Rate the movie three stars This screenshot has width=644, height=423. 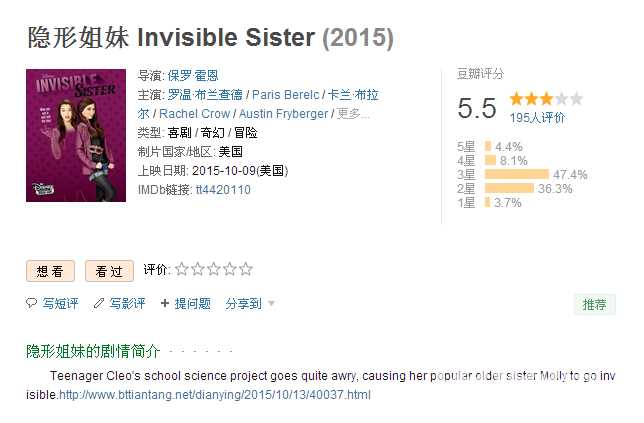[214, 269]
